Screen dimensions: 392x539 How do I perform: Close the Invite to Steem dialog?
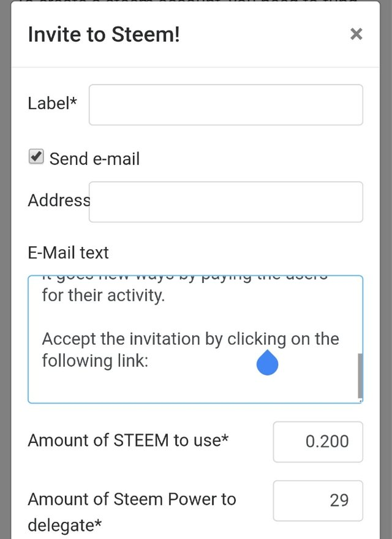(x=356, y=34)
